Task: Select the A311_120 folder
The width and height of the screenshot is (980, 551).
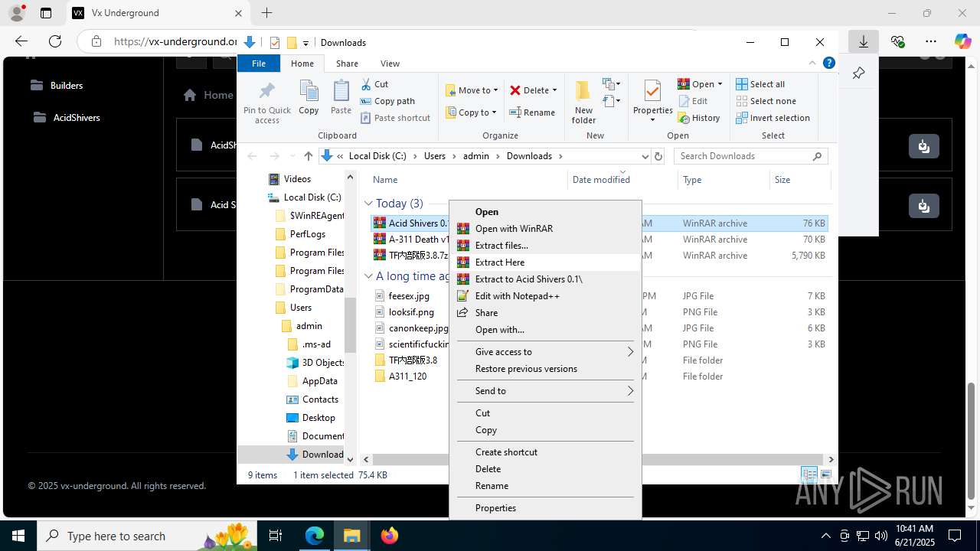Action: click(407, 377)
